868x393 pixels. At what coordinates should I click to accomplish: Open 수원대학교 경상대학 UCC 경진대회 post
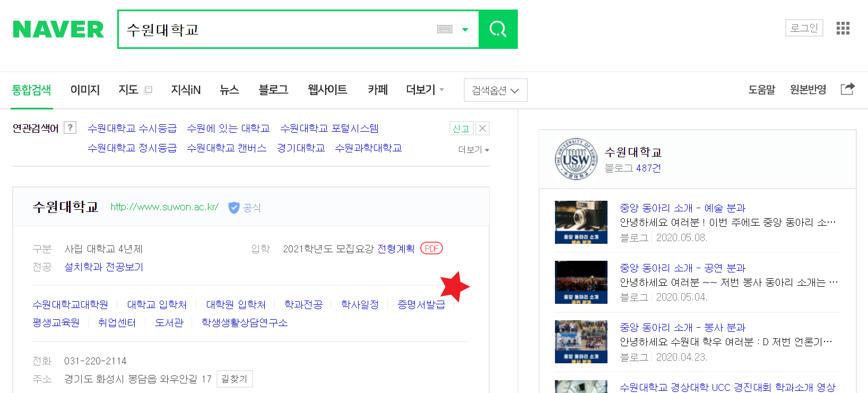(x=728, y=387)
